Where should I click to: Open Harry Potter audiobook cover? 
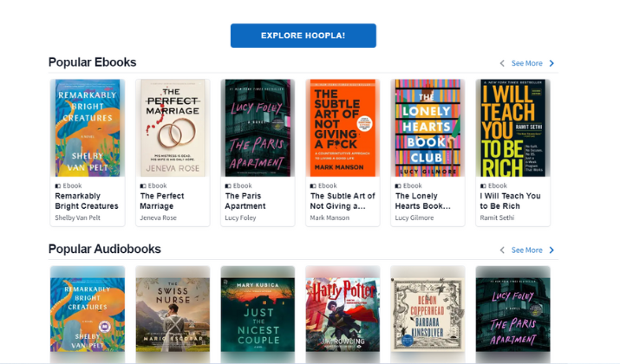click(343, 315)
